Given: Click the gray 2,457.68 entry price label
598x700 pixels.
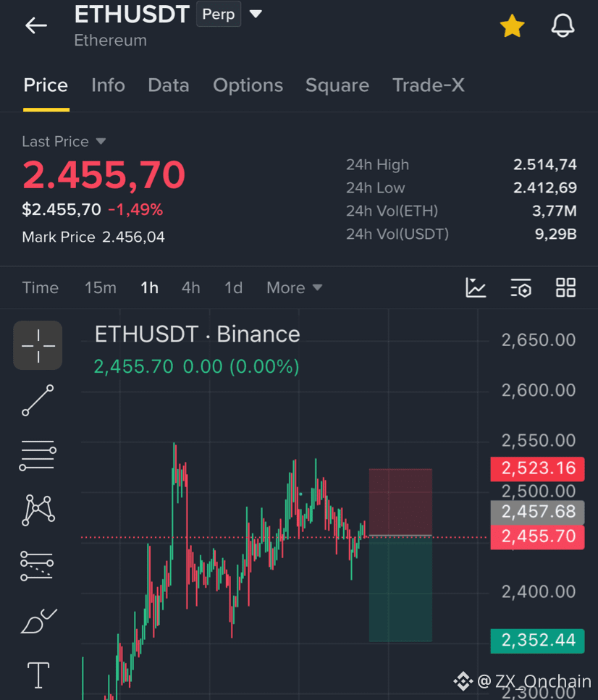Looking at the screenshot, I should click(x=537, y=512).
